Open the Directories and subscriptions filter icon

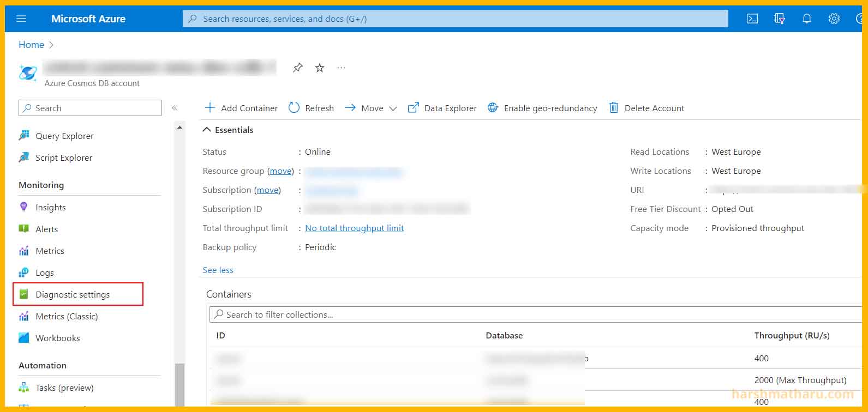tap(780, 19)
